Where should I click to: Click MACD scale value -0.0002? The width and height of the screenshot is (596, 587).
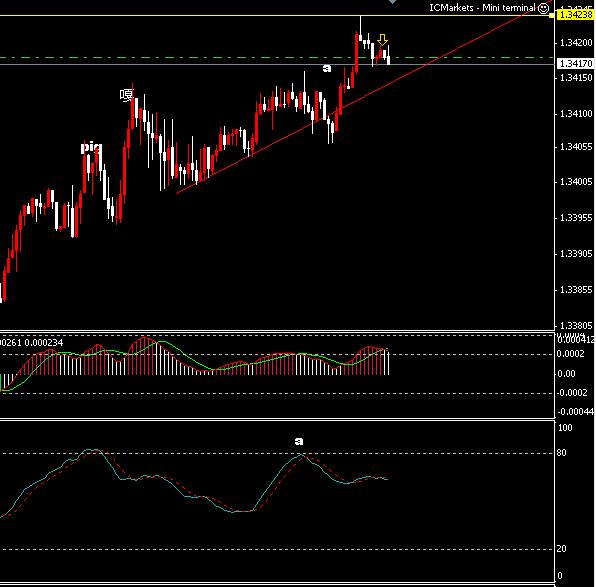tap(572, 393)
